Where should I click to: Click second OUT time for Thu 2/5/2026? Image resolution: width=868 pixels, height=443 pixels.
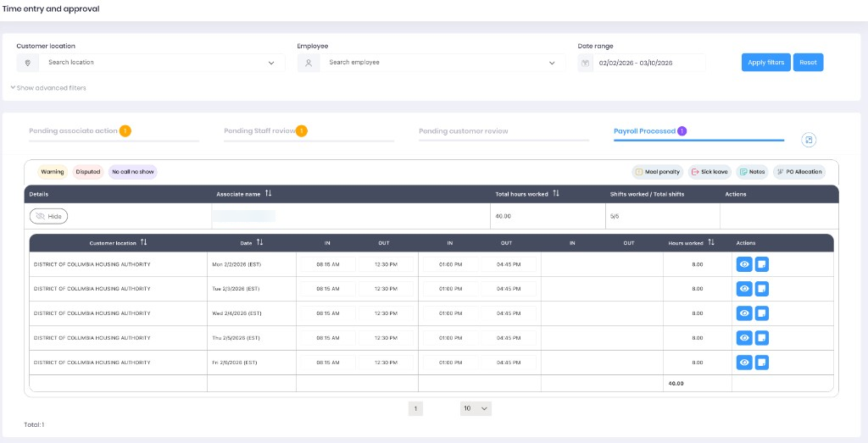click(x=509, y=338)
